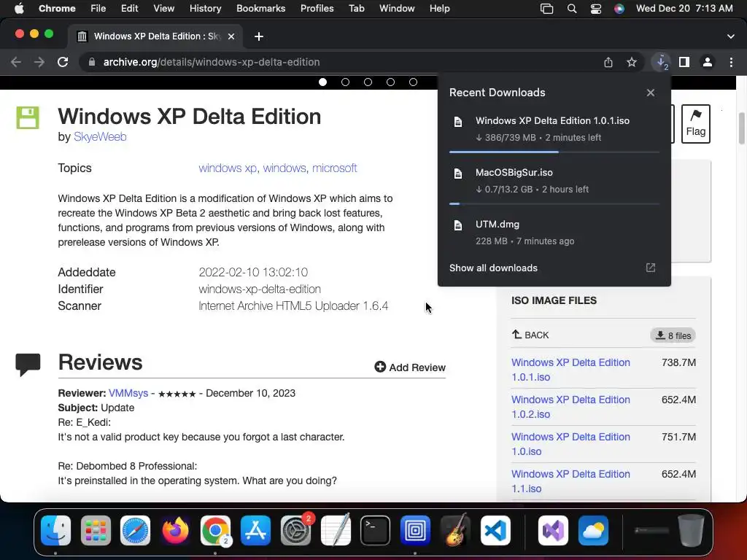This screenshot has width=747, height=560.
Task: Click the page vertical scrollbar
Action: [x=741, y=128]
